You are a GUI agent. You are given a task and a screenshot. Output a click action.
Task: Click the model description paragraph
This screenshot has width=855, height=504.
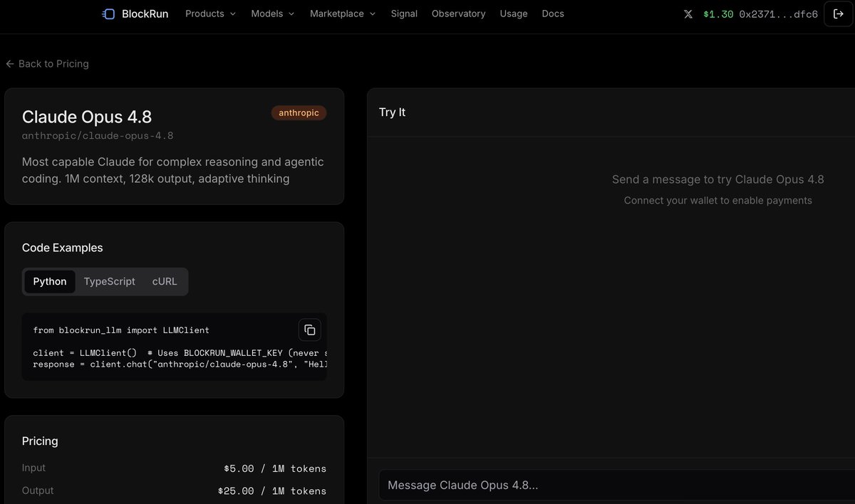tap(173, 170)
